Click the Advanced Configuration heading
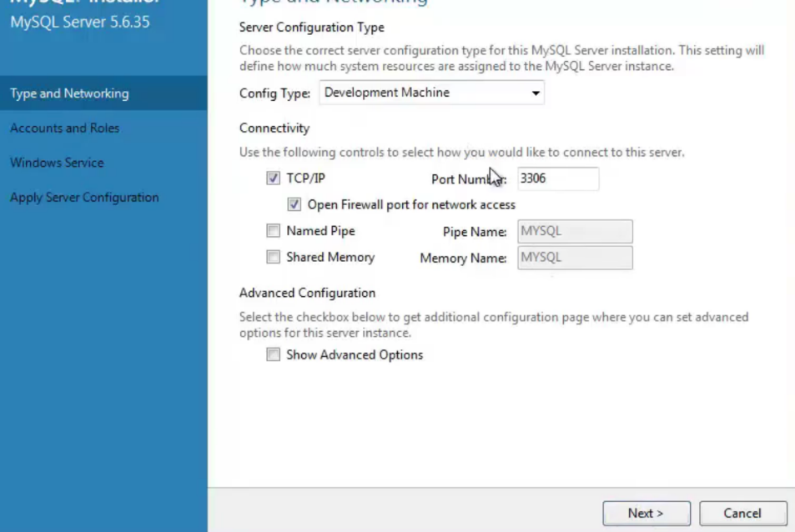This screenshot has width=795, height=532. [x=307, y=293]
